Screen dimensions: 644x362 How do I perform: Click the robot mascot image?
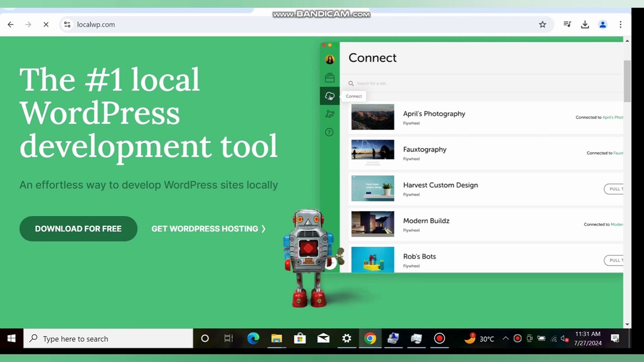[x=309, y=258]
